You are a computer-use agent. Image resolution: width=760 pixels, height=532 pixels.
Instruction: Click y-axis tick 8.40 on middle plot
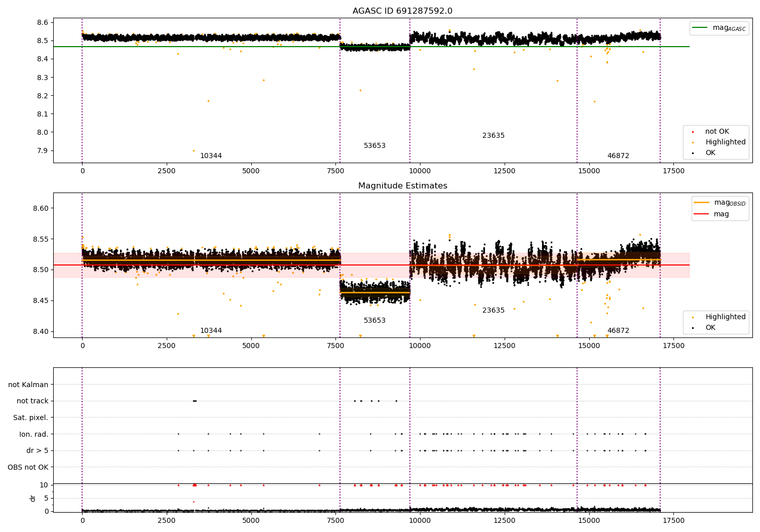pyautogui.click(x=41, y=332)
